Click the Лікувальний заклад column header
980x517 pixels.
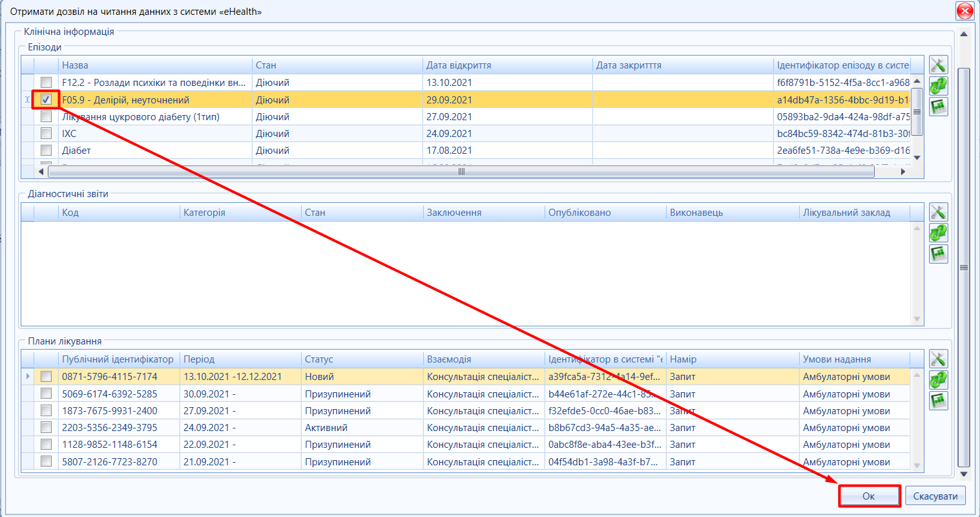(855, 213)
